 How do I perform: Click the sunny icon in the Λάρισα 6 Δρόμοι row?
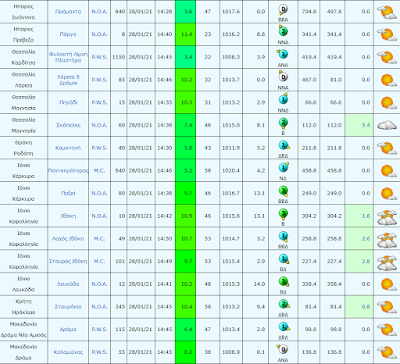[x=388, y=80]
